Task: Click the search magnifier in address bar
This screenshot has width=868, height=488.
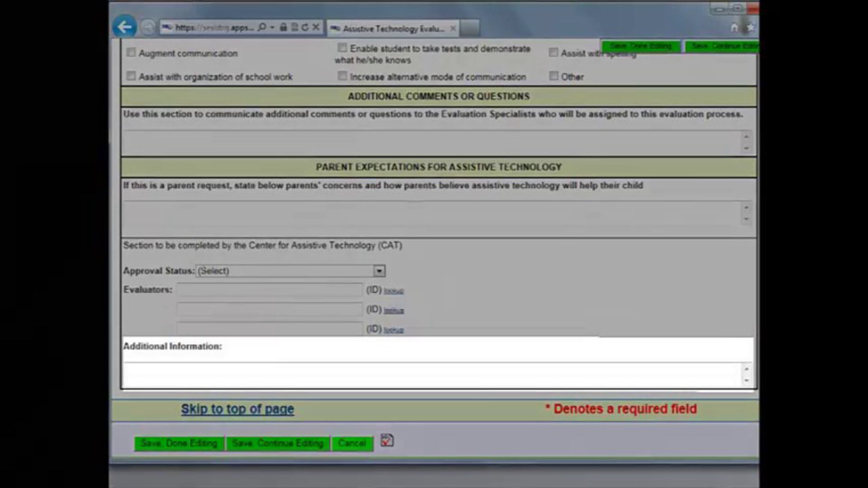Action: tap(262, 27)
